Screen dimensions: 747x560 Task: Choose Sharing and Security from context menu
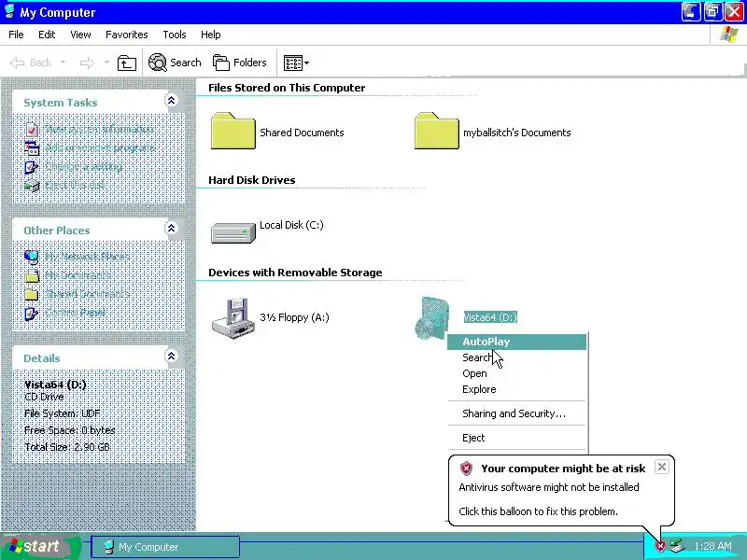(x=517, y=413)
